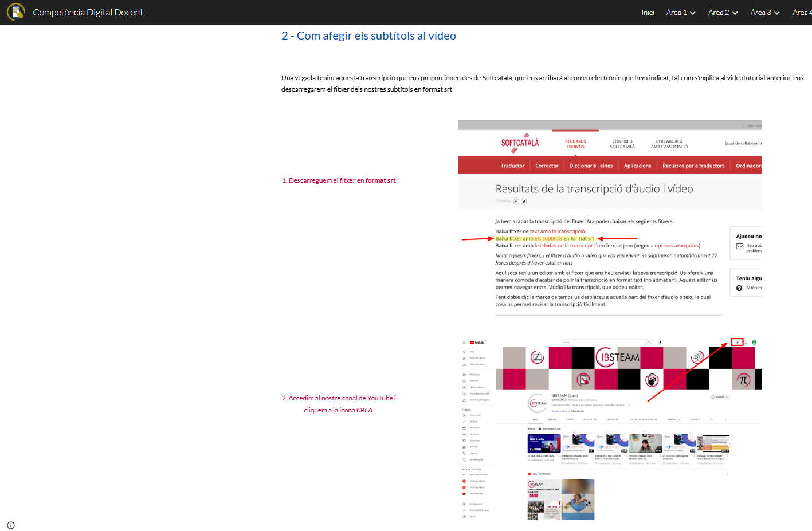The image size is (812, 531).
Task: Click the green account avatar on YouTube
Action: click(x=754, y=343)
